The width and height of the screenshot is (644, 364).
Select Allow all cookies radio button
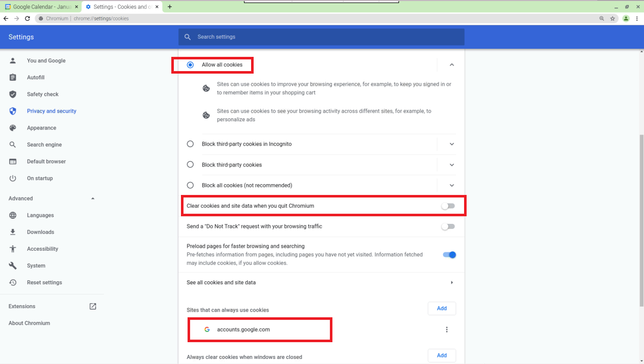tap(190, 65)
